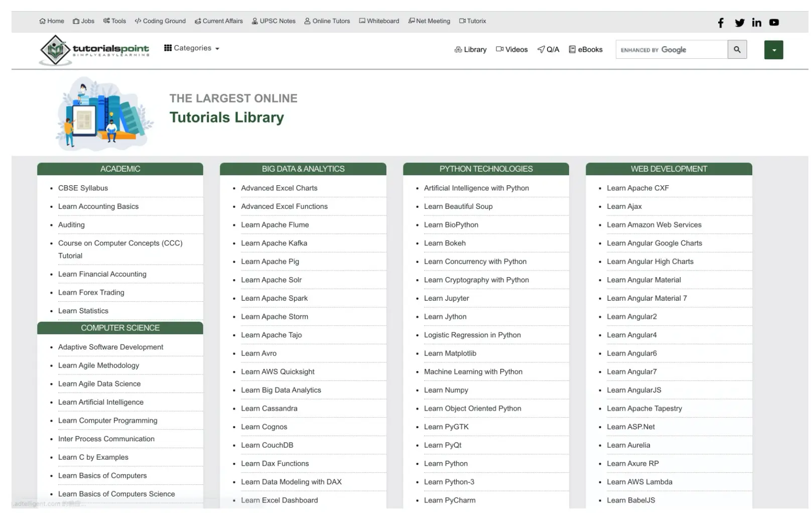Open Library from the header
812x513 pixels.
pyautogui.click(x=470, y=50)
